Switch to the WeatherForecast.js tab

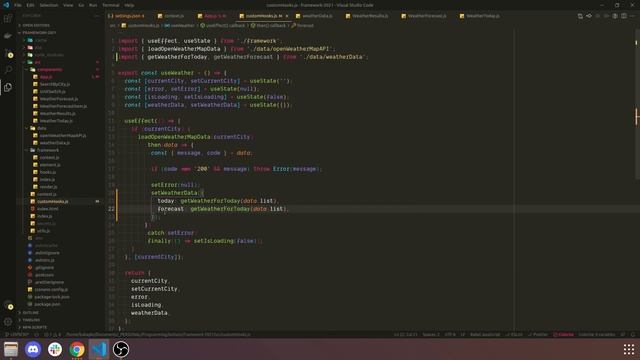click(427, 16)
